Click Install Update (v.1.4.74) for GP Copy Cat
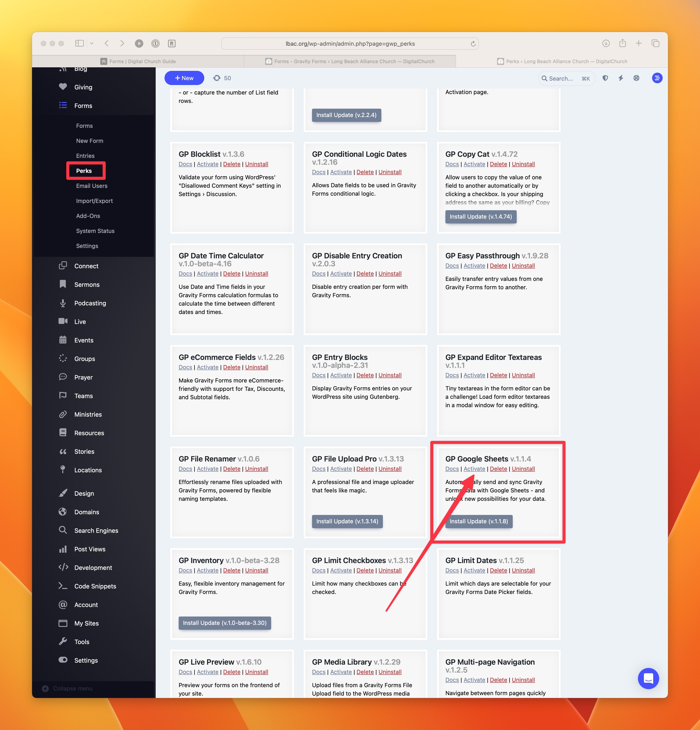Screen dimensions: 700x730 click(x=481, y=217)
